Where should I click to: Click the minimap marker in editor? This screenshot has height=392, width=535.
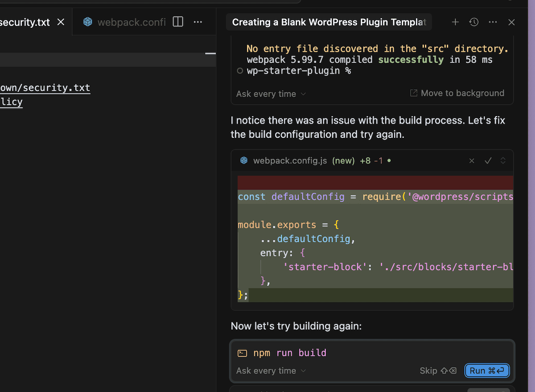tap(210, 54)
